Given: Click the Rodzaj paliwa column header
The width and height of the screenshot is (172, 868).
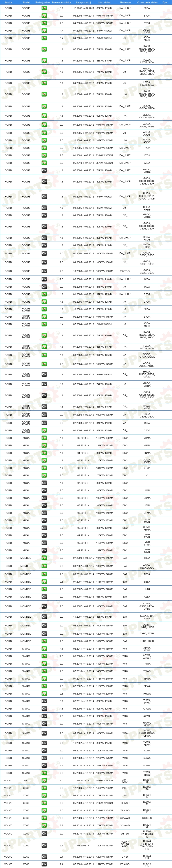Looking at the screenshot, I should (x=43, y=2).
